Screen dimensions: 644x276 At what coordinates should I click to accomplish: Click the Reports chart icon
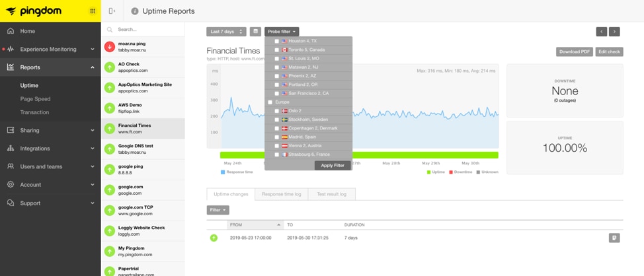point(11,67)
